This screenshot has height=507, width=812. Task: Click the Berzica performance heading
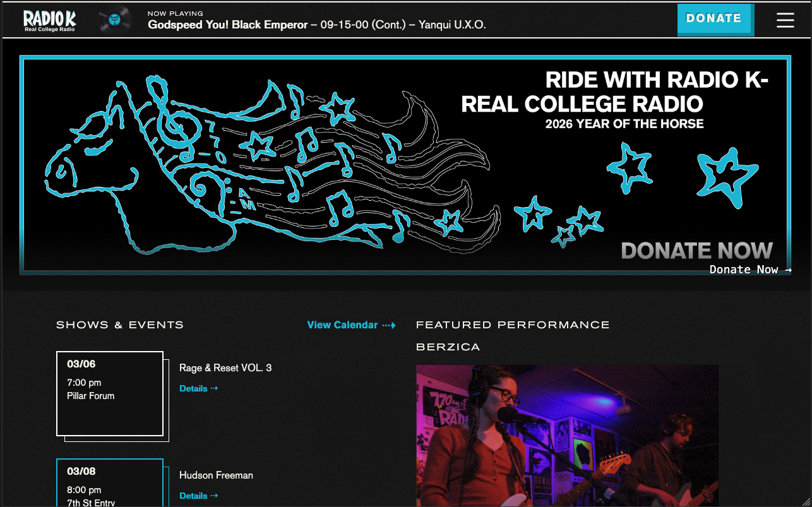(448, 347)
